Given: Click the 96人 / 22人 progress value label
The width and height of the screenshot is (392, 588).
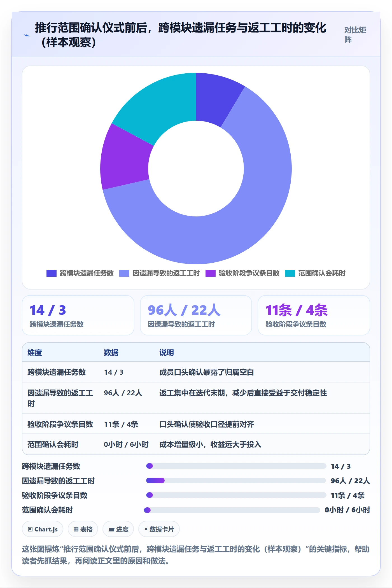Looking at the screenshot, I should (x=350, y=481).
